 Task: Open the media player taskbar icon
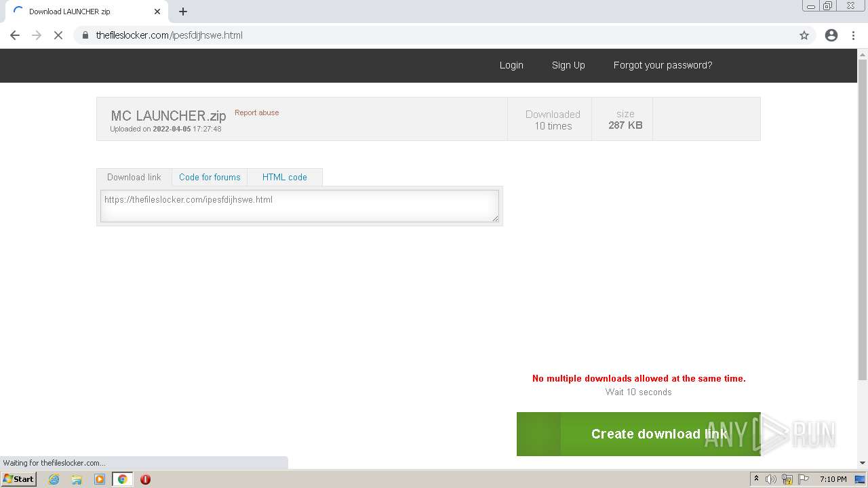click(100, 479)
